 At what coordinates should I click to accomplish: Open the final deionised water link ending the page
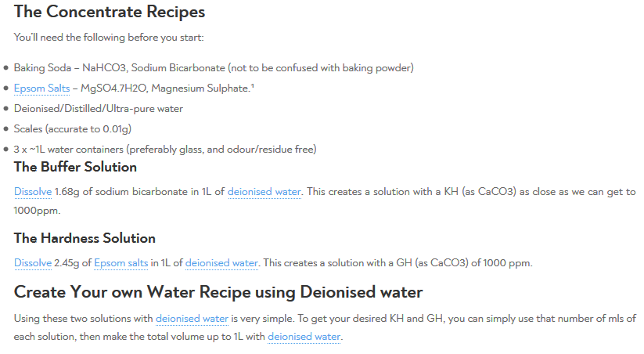(x=304, y=337)
